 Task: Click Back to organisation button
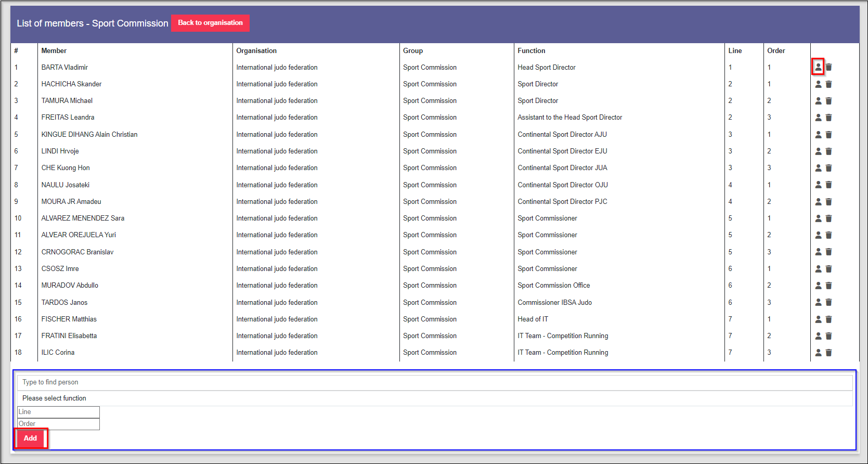tap(210, 23)
